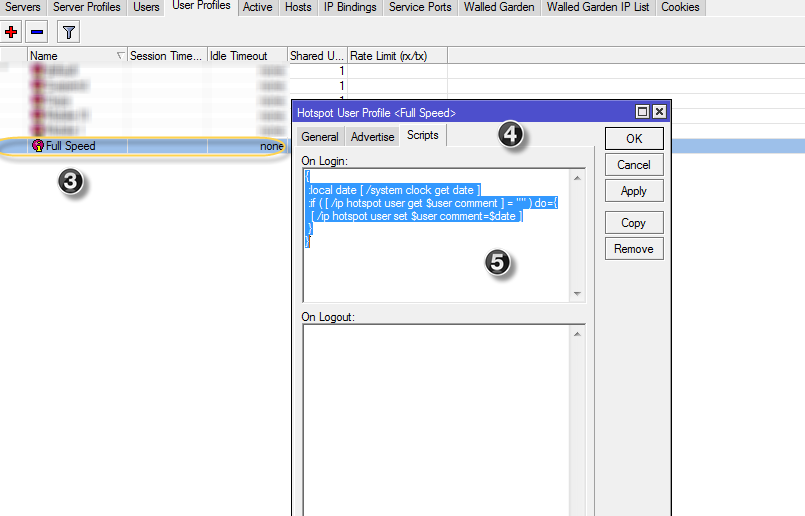
Task: Click the Full Speed profile icon
Action: click(x=38, y=146)
